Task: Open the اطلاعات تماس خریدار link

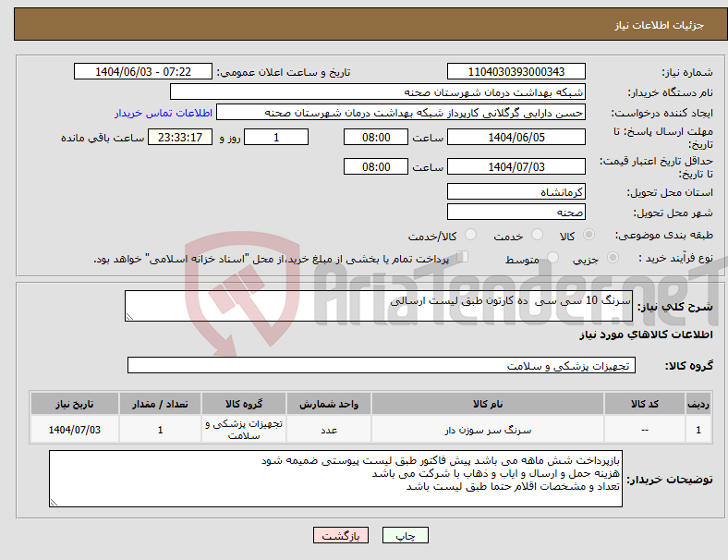Action: (x=164, y=113)
